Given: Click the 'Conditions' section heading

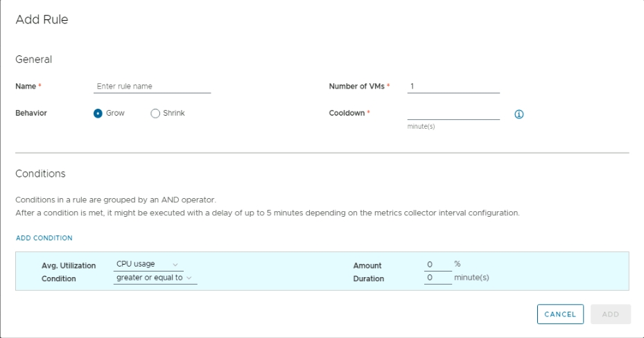Looking at the screenshot, I should coord(40,174).
